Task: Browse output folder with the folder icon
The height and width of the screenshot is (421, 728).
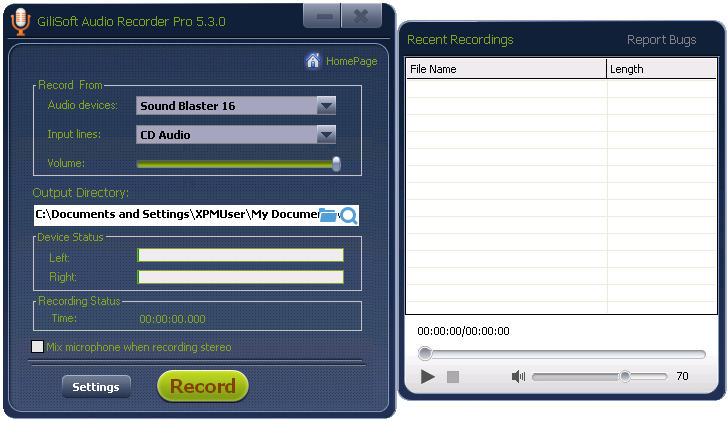Action: 328,215
